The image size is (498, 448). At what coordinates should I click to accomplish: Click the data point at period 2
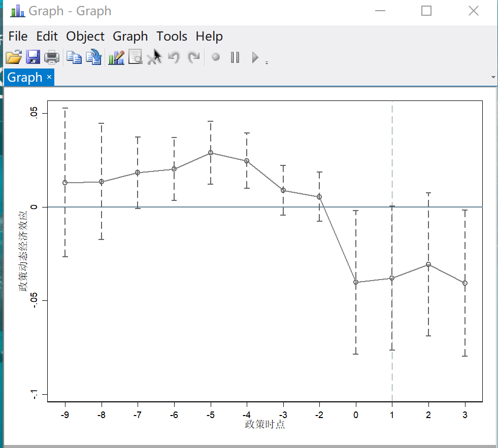pyautogui.click(x=428, y=264)
